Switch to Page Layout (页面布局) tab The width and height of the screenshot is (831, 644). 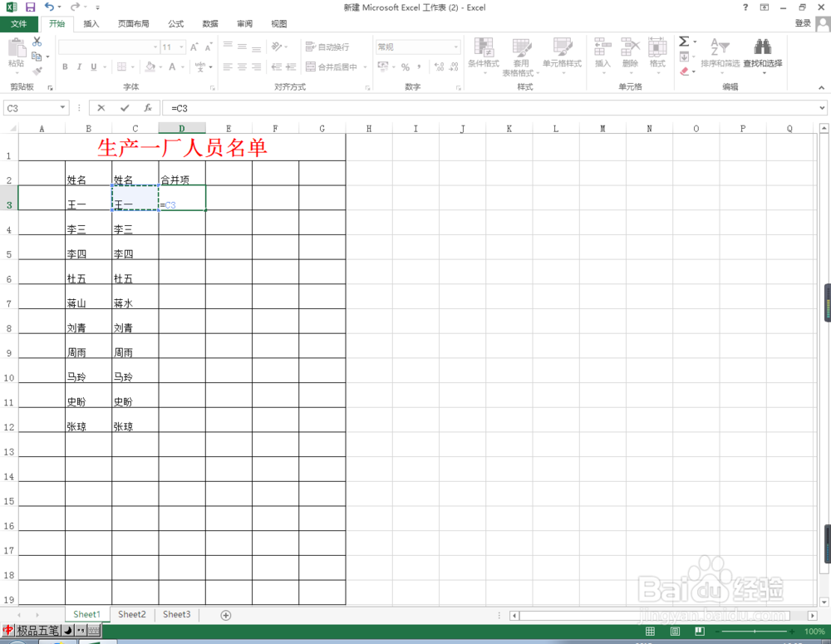click(x=133, y=24)
